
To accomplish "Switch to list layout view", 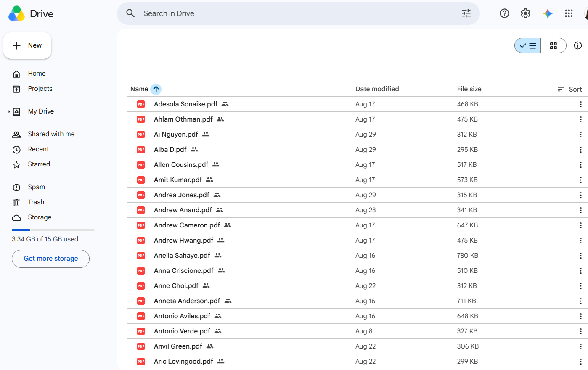I will pos(528,45).
